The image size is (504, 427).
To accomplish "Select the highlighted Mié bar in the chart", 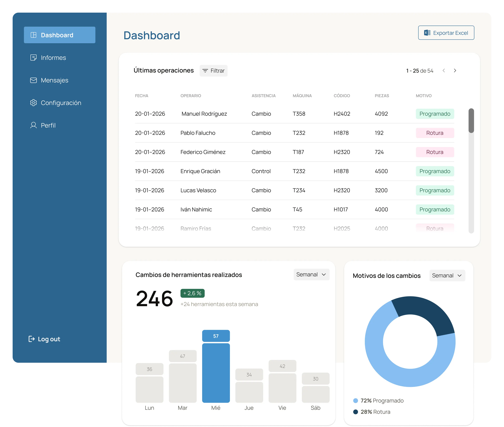I will [216, 373].
